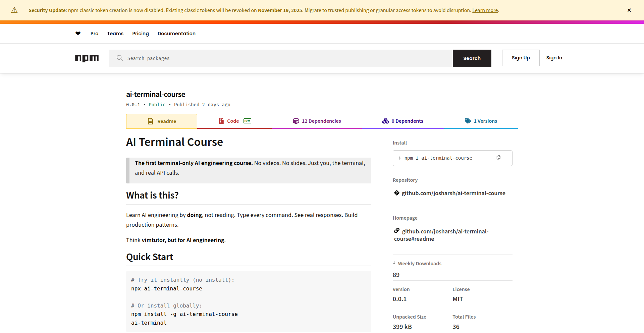The image size is (644, 333).
Task: Open the Readme tab
Action: [x=162, y=121]
